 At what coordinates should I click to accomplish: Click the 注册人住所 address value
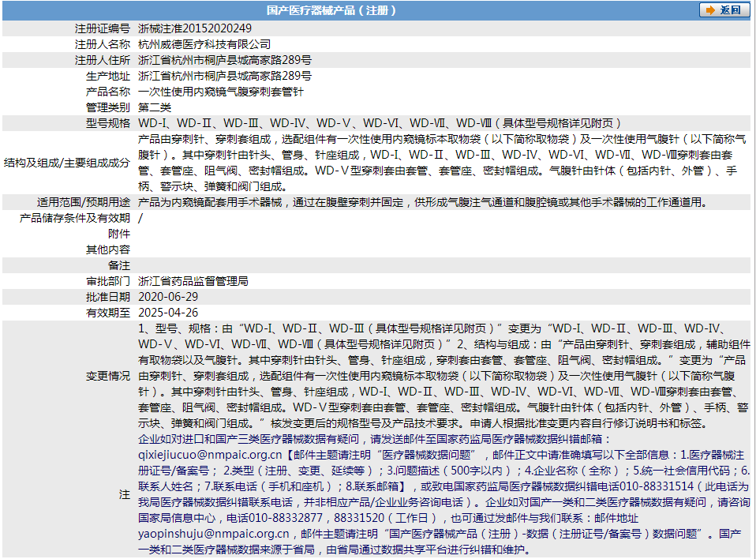coord(225,60)
